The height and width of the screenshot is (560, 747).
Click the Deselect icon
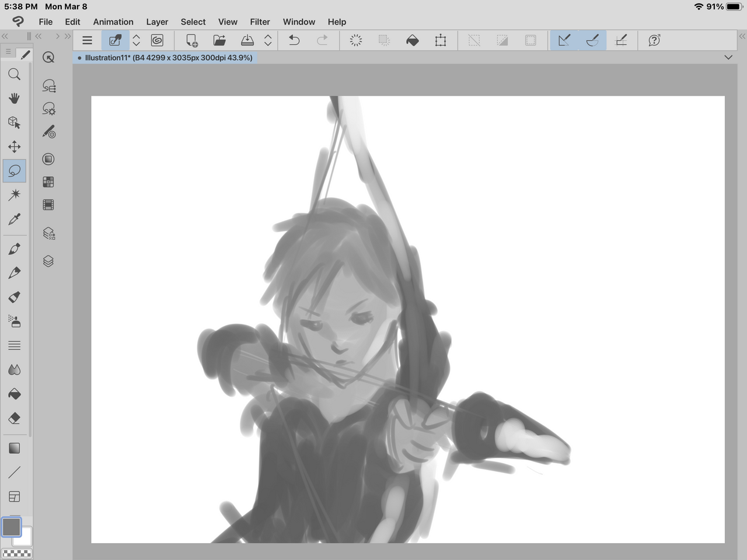pyautogui.click(x=474, y=40)
